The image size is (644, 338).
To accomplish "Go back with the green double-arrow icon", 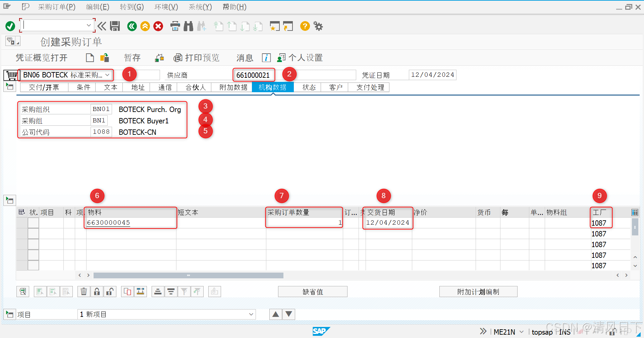I will 132,26.
